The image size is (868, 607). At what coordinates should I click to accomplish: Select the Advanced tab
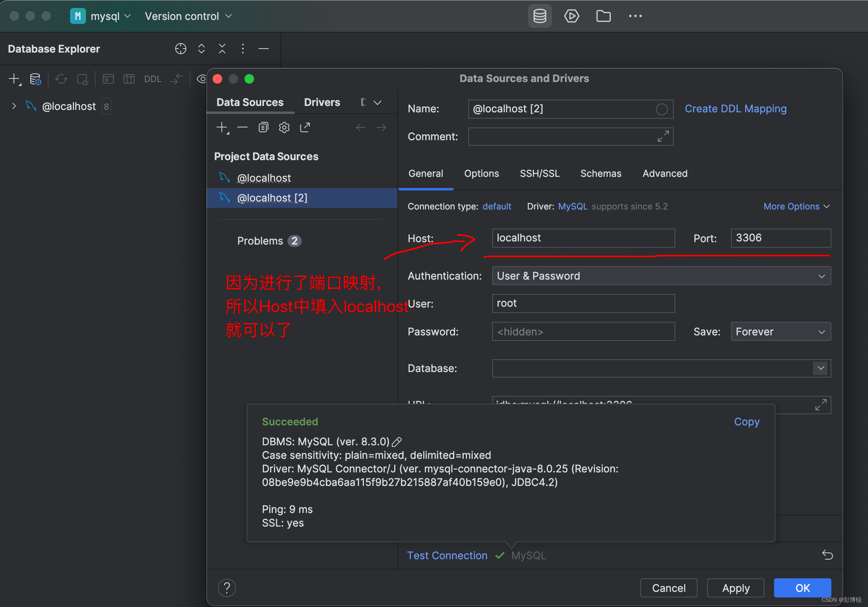pos(665,174)
